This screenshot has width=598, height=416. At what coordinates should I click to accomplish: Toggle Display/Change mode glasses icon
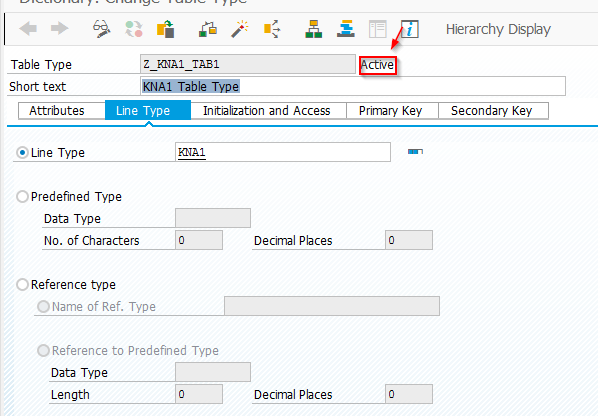click(101, 29)
